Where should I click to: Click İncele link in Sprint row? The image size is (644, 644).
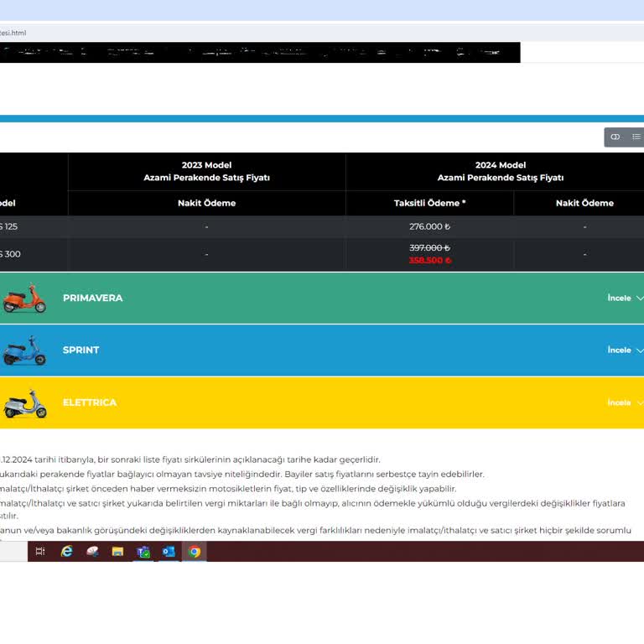[x=619, y=351]
